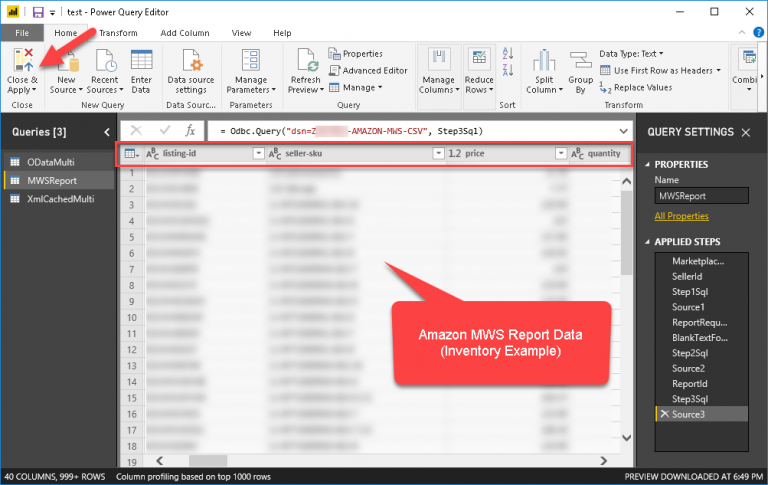Image resolution: width=768 pixels, height=485 pixels.
Task: Click the Refresh Preview icon
Action: point(307,61)
